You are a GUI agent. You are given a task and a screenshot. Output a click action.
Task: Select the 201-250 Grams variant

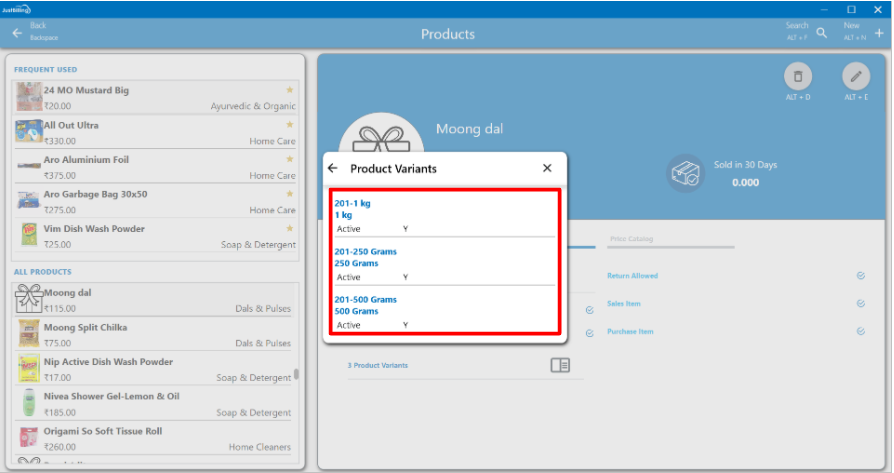pyautogui.click(x=444, y=263)
